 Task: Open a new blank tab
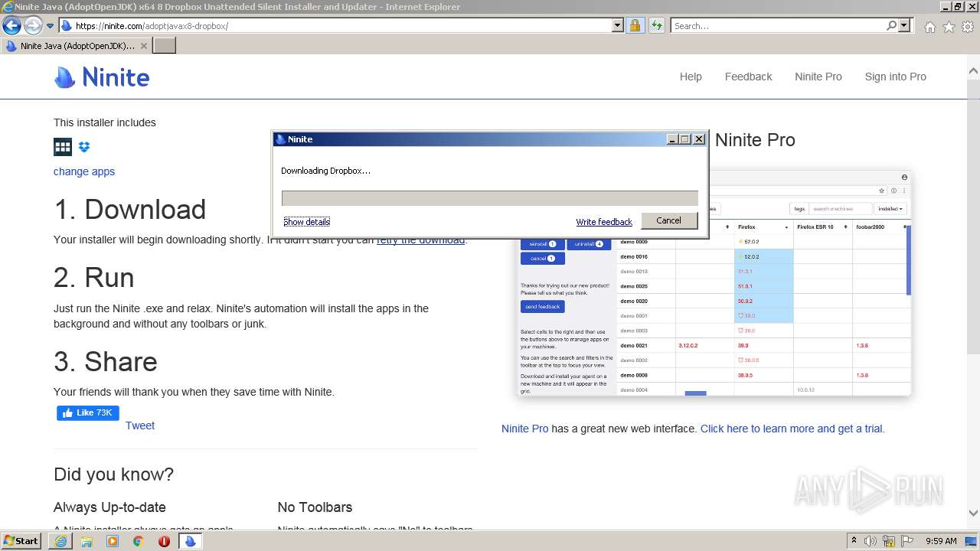[x=165, y=45]
